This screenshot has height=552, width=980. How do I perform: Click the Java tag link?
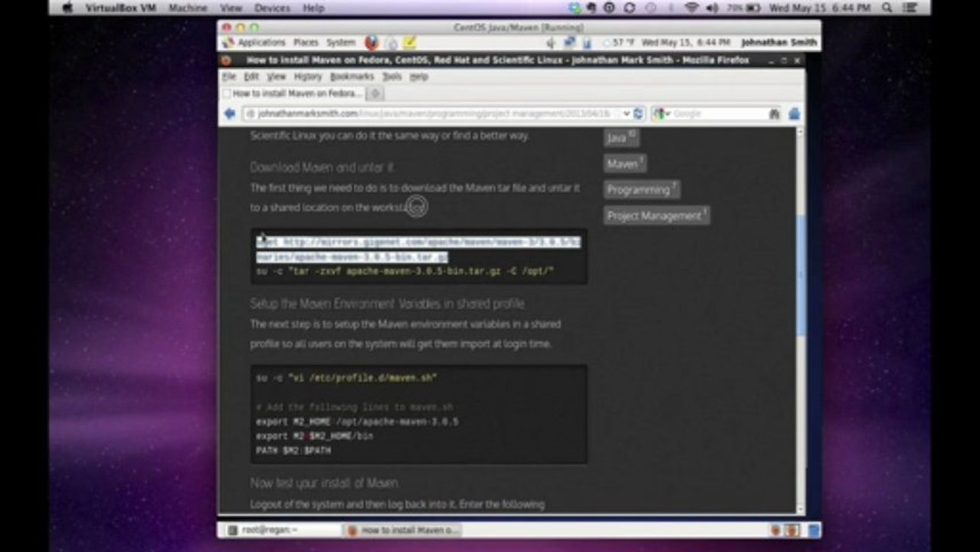click(621, 137)
